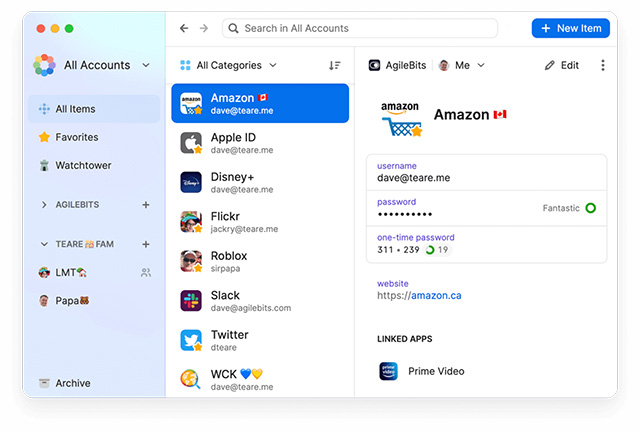640x431 pixels.
Task: Select the Slack dave@agilebits.com entry
Action: pyautogui.click(x=260, y=300)
